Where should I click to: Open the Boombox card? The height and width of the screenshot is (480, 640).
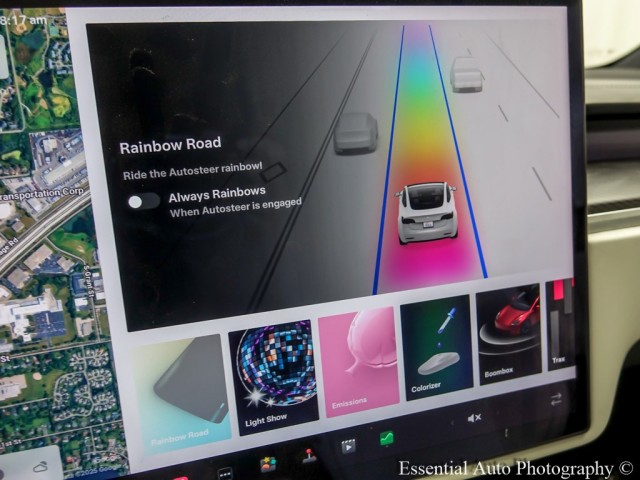pos(508,334)
